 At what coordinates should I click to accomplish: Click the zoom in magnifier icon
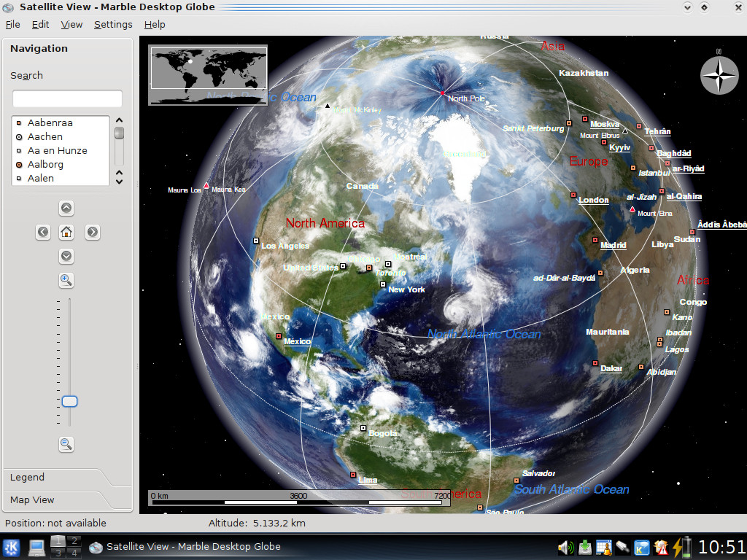[x=66, y=280]
